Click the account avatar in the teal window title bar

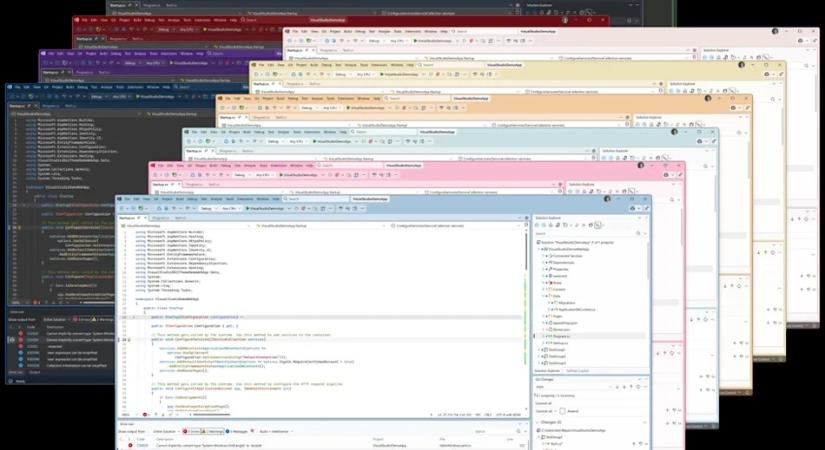(675, 132)
